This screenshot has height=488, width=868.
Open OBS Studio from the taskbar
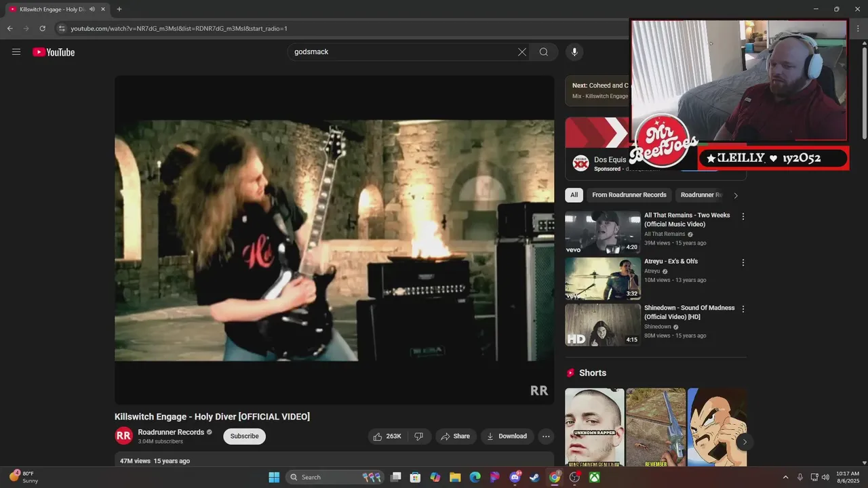coord(574,477)
